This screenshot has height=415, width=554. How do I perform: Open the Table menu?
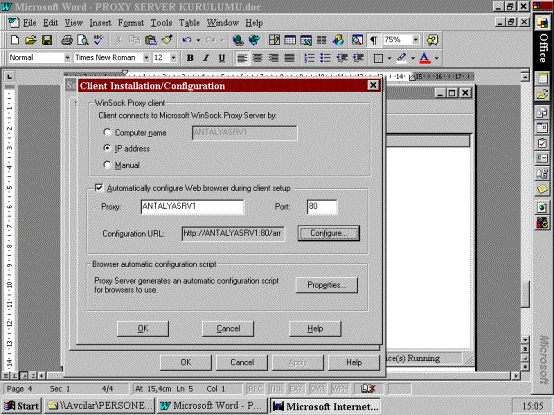189,23
